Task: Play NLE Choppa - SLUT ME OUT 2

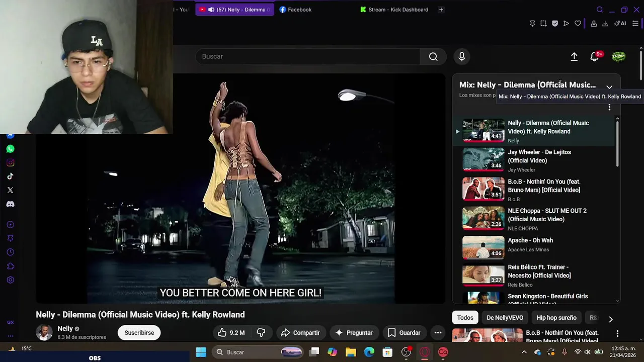Action: pyautogui.click(x=533, y=219)
